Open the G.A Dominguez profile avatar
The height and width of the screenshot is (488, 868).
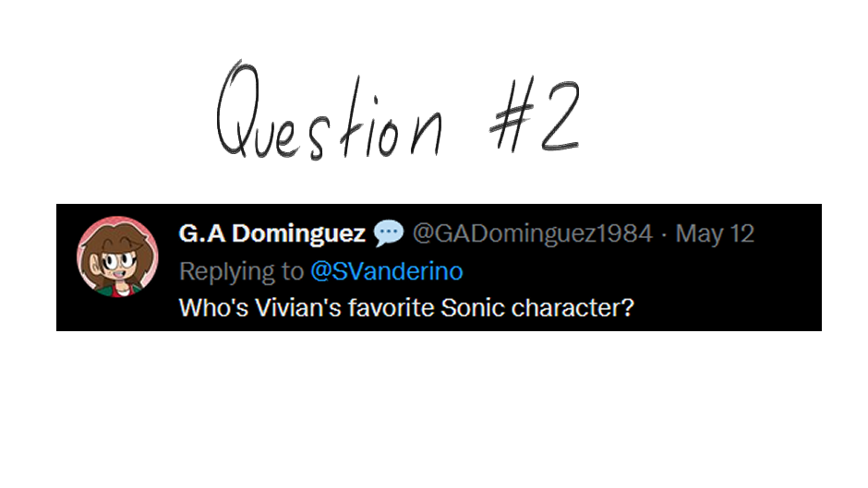coord(115,257)
